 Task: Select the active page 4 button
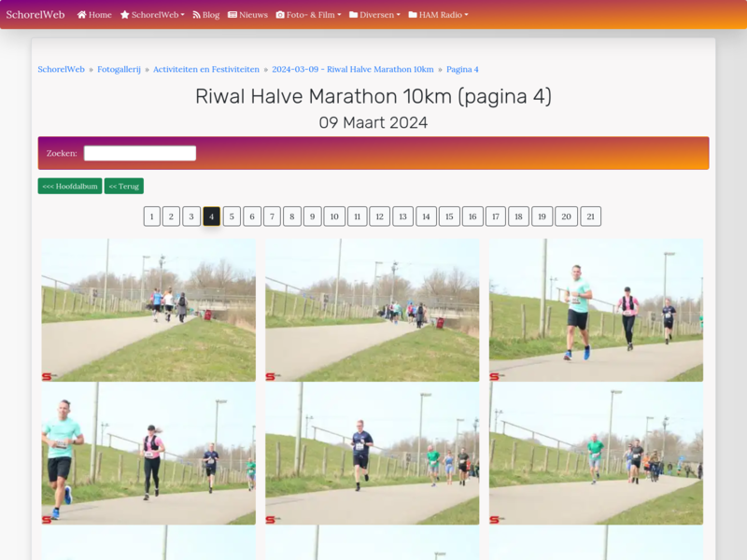click(x=212, y=217)
